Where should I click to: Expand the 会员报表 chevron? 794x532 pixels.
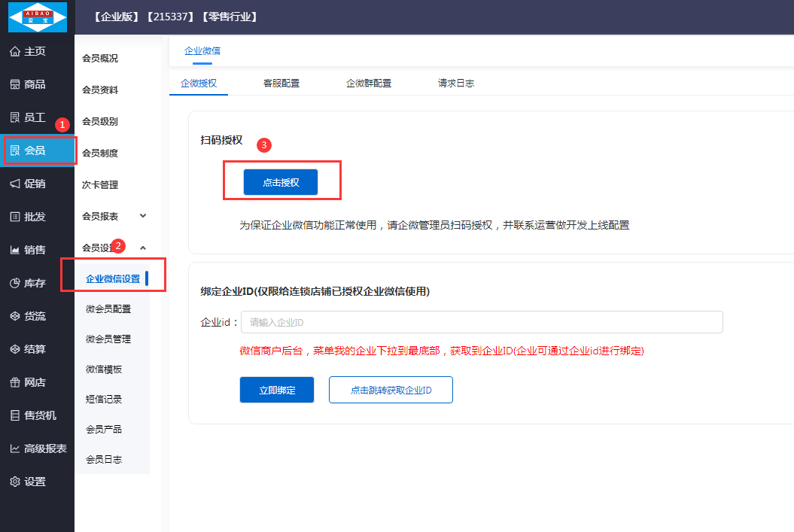click(143, 216)
